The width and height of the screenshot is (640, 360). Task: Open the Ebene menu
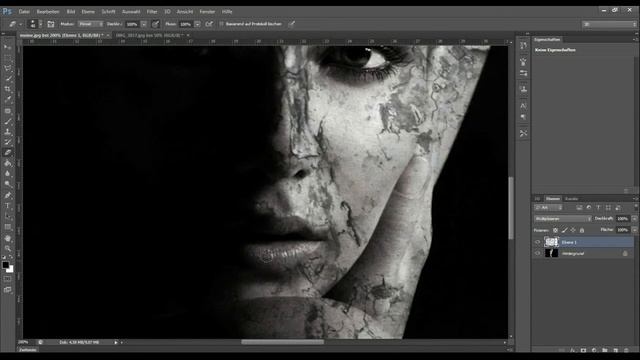coord(88,11)
